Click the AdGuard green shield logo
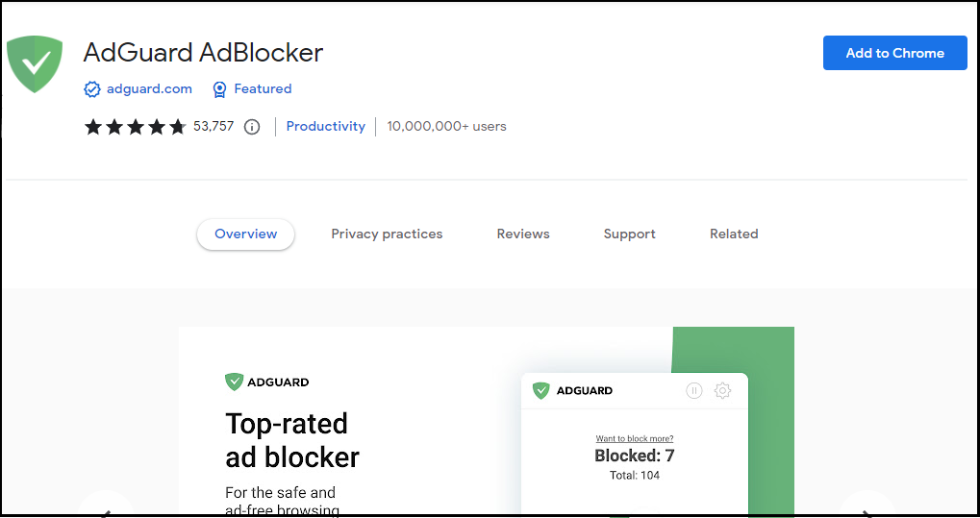Image resolution: width=980 pixels, height=518 pixels. 35,63
